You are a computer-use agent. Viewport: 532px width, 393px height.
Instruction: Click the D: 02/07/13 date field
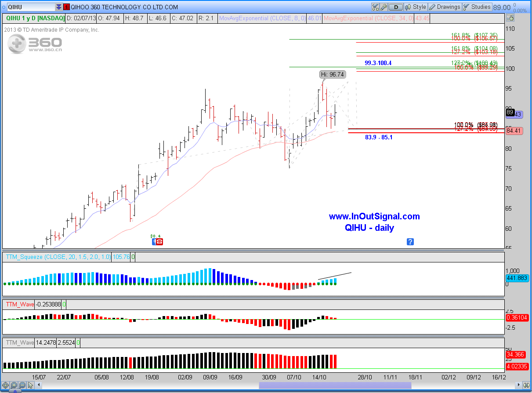point(82,18)
